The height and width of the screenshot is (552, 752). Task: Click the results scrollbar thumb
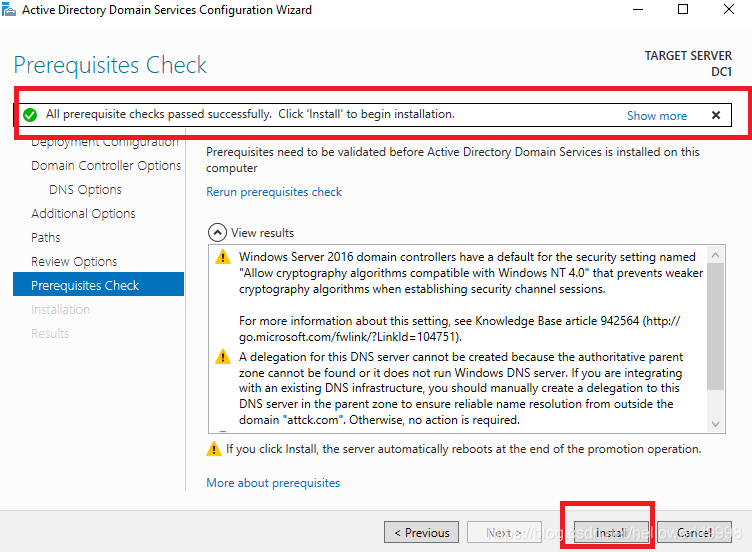click(x=716, y=326)
